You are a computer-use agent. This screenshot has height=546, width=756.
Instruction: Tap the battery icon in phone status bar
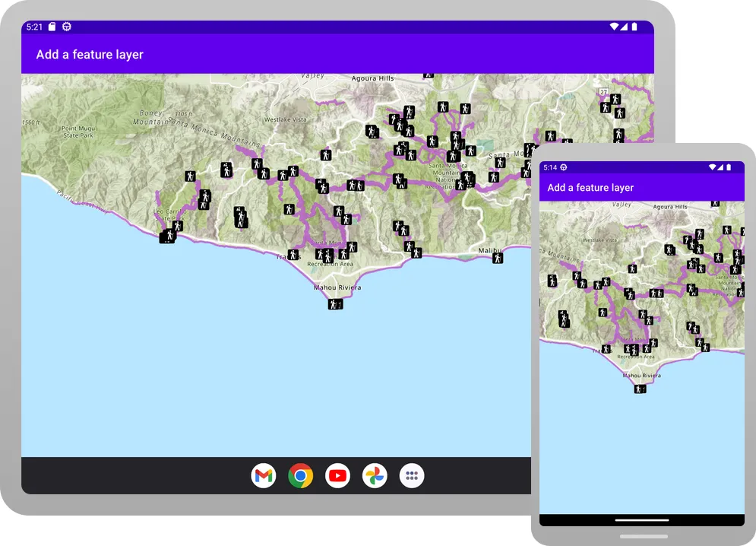(729, 167)
